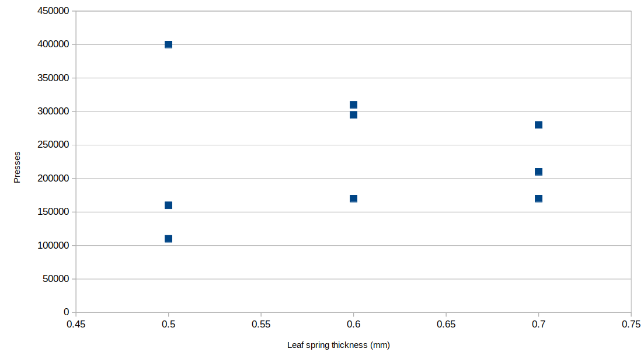Click the "Presses" y-axis title
The height and width of the screenshot is (359, 644).
pos(18,167)
